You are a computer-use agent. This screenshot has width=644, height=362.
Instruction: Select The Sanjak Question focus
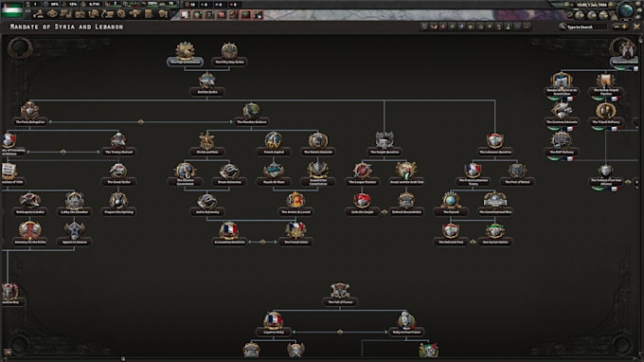385,144
